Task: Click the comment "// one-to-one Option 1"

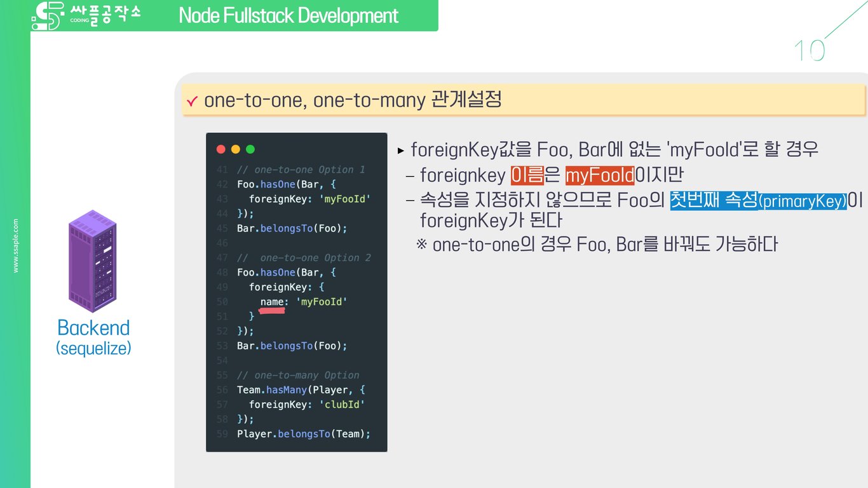Action: [301, 170]
